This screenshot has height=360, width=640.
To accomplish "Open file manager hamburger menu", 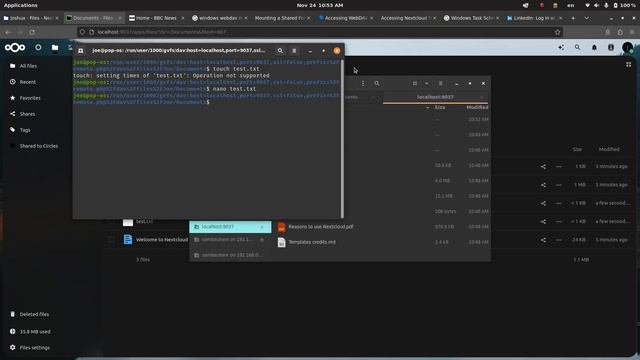I will tap(440, 83).
